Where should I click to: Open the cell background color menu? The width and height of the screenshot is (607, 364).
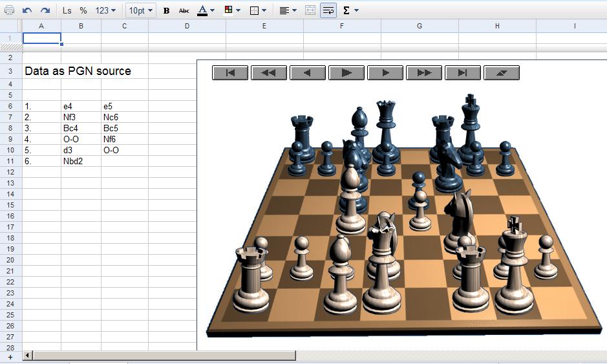tap(231, 10)
